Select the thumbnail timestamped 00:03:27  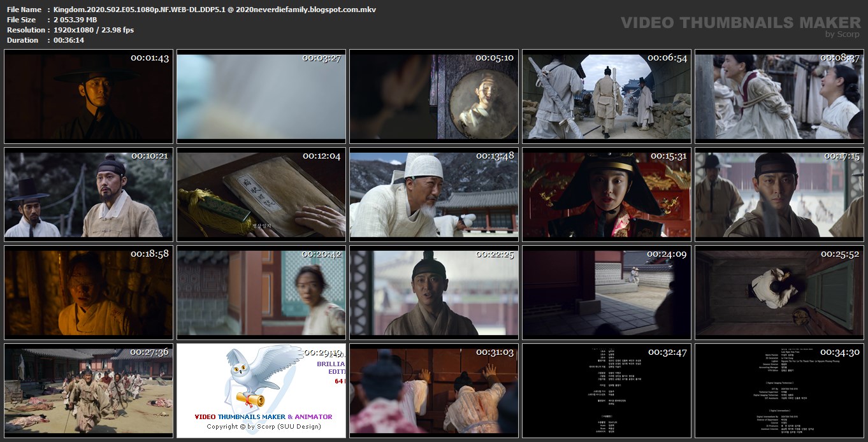point(261,97)
